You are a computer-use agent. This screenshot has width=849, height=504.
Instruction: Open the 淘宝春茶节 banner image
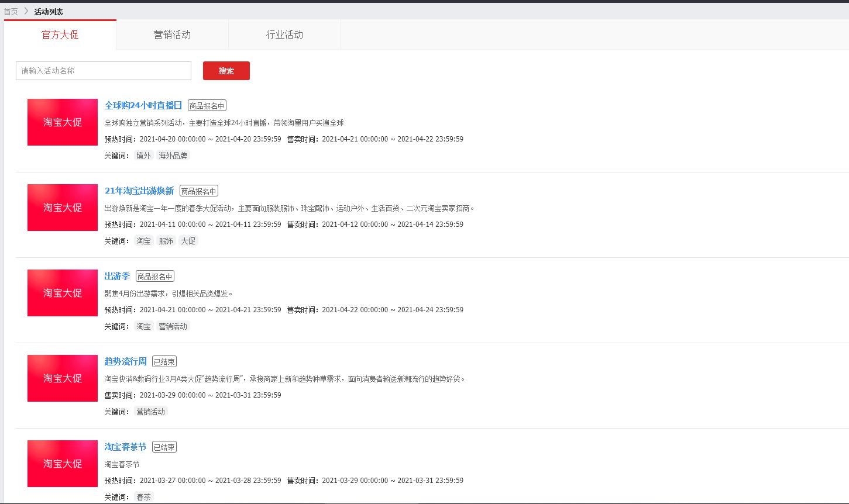pos(62,464)
